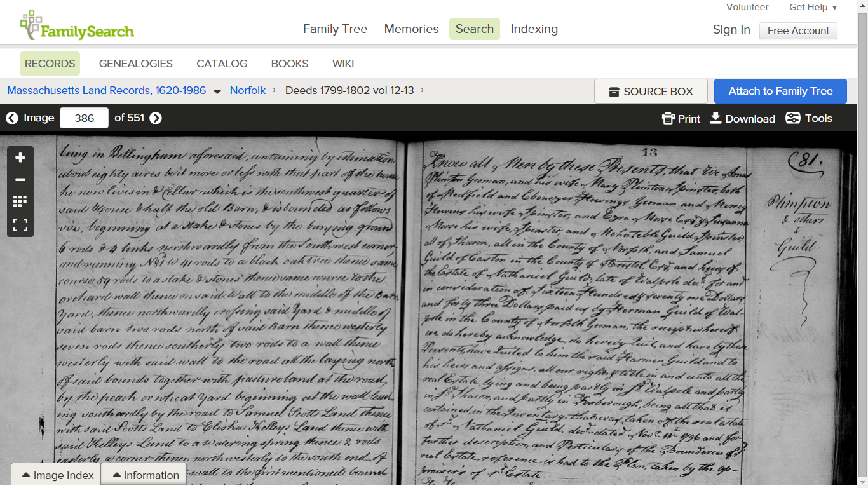
Task: Go back to the previous image
Action: coord(12,118)
